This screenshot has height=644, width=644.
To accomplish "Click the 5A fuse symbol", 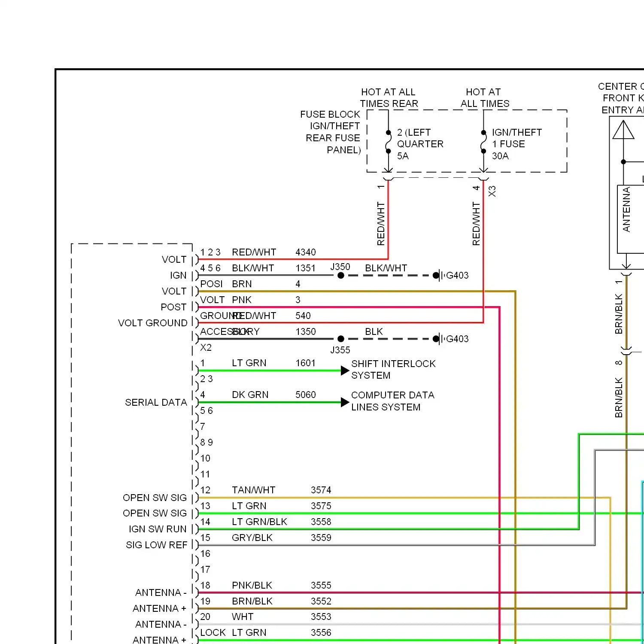I will pos(388,142).
